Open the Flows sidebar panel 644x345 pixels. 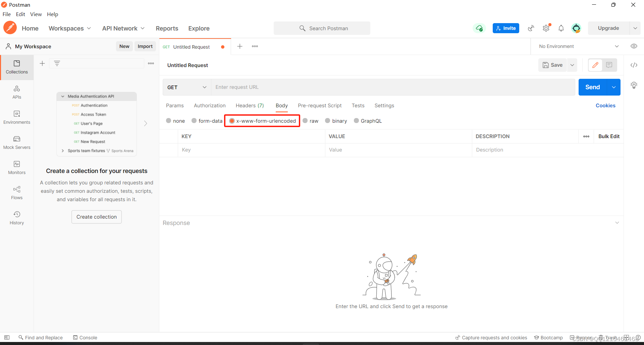point(17,193)
